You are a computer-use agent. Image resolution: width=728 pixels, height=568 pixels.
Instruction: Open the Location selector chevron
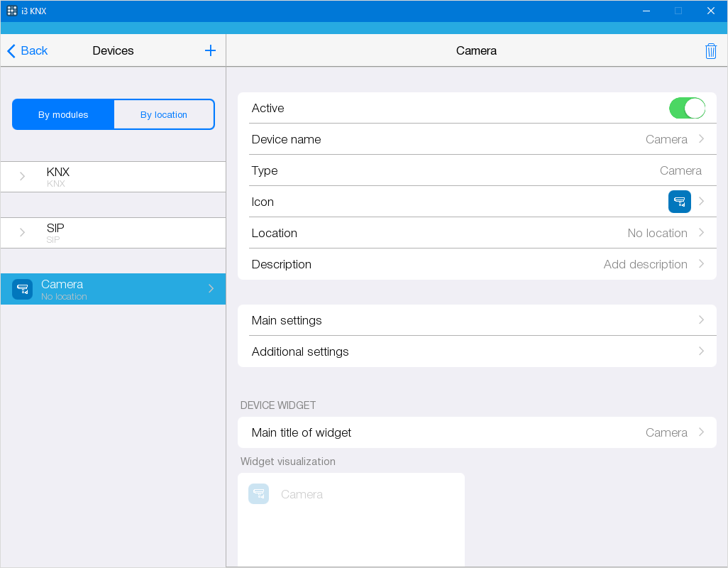(701, 233)
